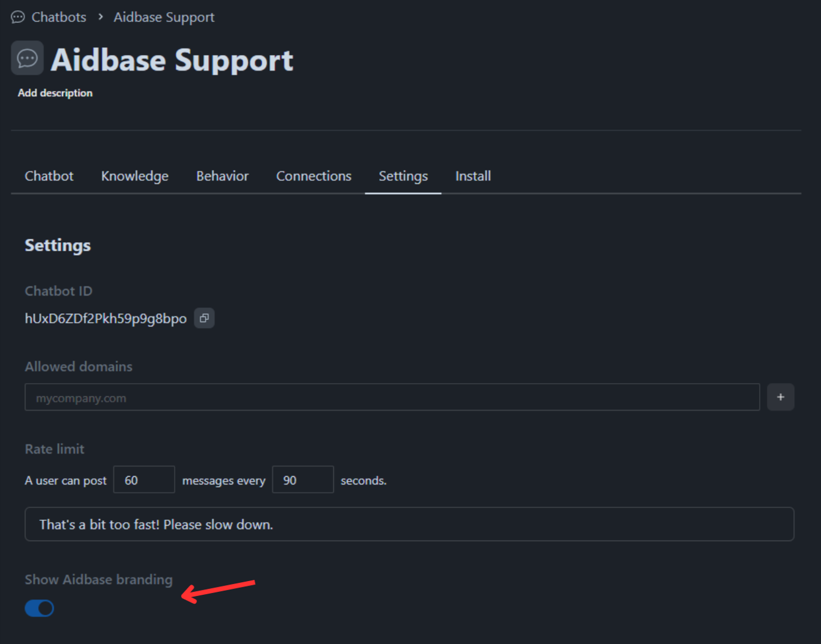Click the Chatbots breadcrumb chat icon

point(17,17)
